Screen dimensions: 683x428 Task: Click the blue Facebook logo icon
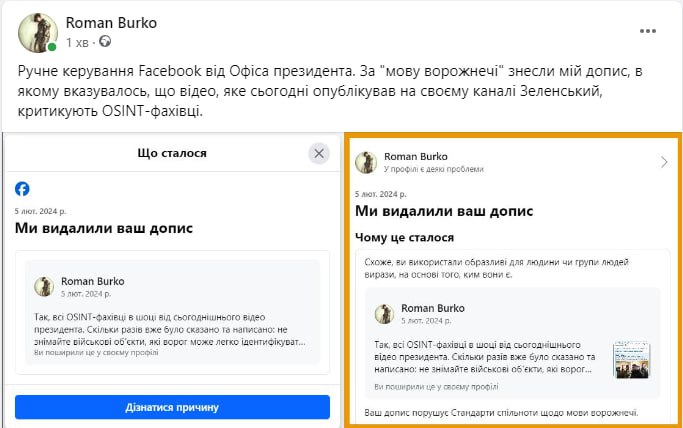click(x=23, y=189)
